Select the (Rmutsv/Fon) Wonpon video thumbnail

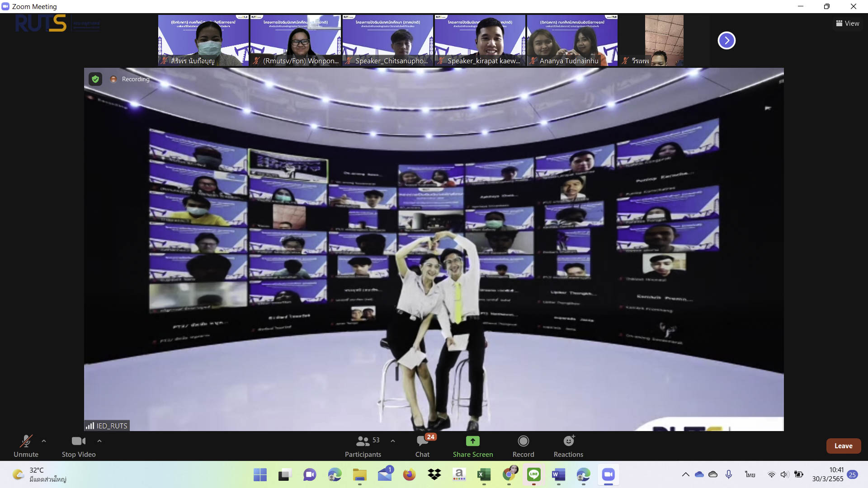tap(296, 40)
